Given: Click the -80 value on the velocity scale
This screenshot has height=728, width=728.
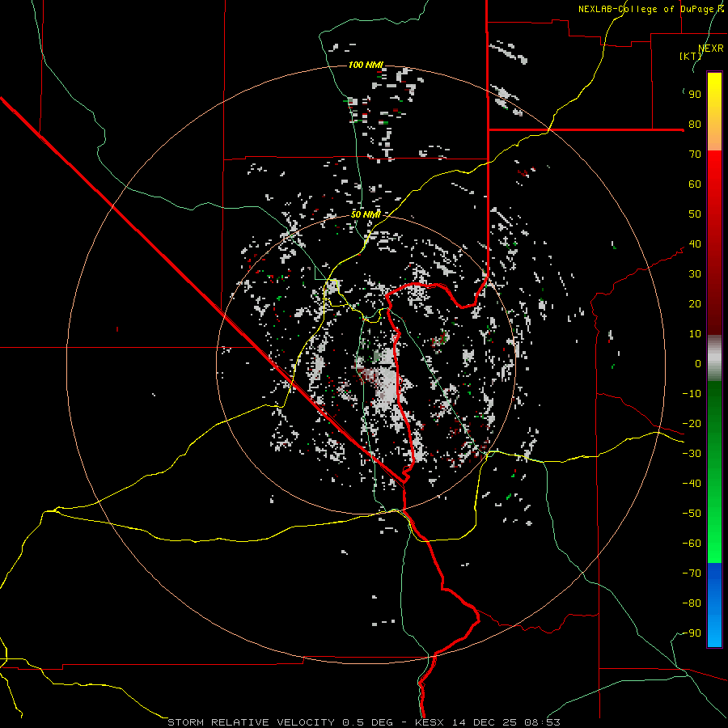Looking at the screenshot, I should [x=692, y=603].
